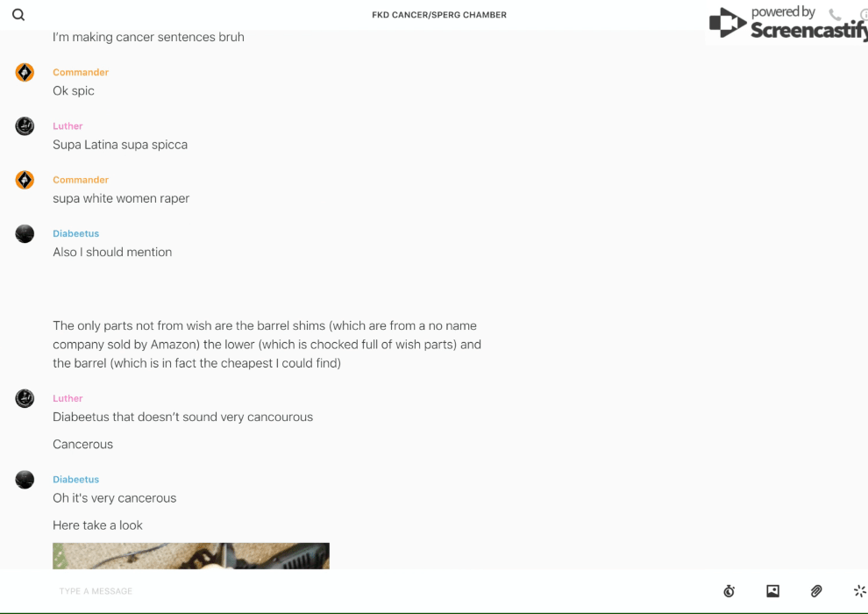Click the Screencastify logo icon
868x614 pixels.
[x=728, y=23]
